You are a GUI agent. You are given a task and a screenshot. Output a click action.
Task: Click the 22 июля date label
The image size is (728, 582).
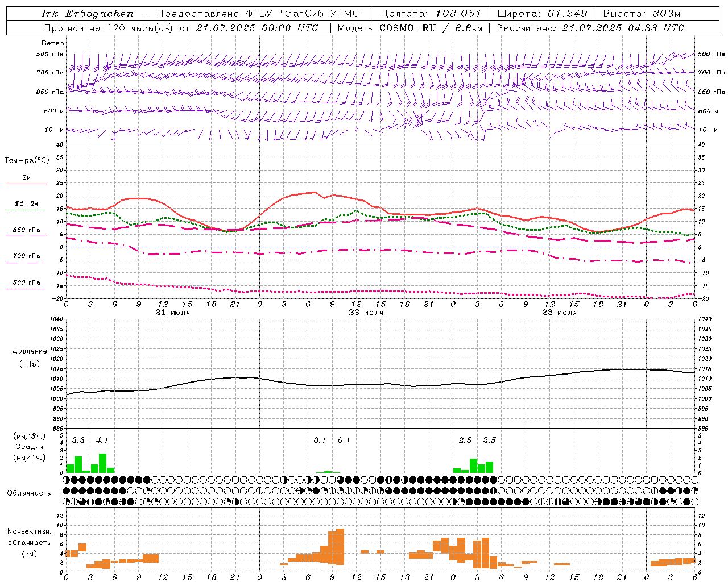pos(366,313)
